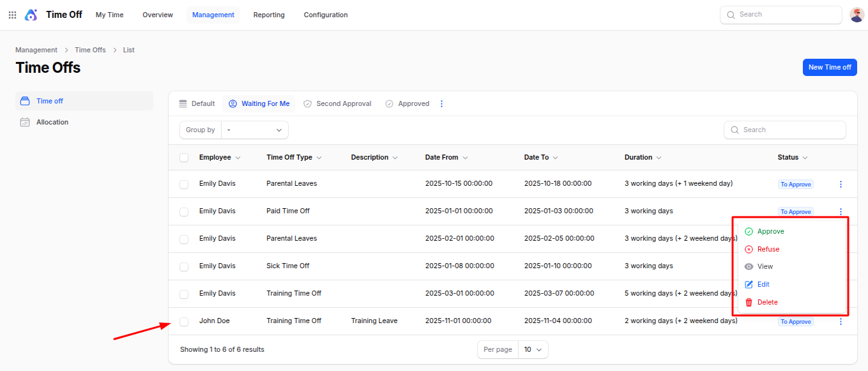Tick the checkbox for John Doe's row
868x371 pixels.
point(184,321)
